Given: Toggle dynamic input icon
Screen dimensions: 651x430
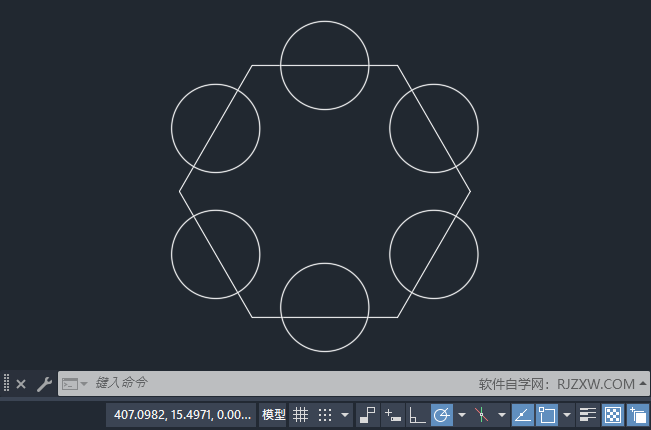Looking at the screenshot, I should (393, 415).
